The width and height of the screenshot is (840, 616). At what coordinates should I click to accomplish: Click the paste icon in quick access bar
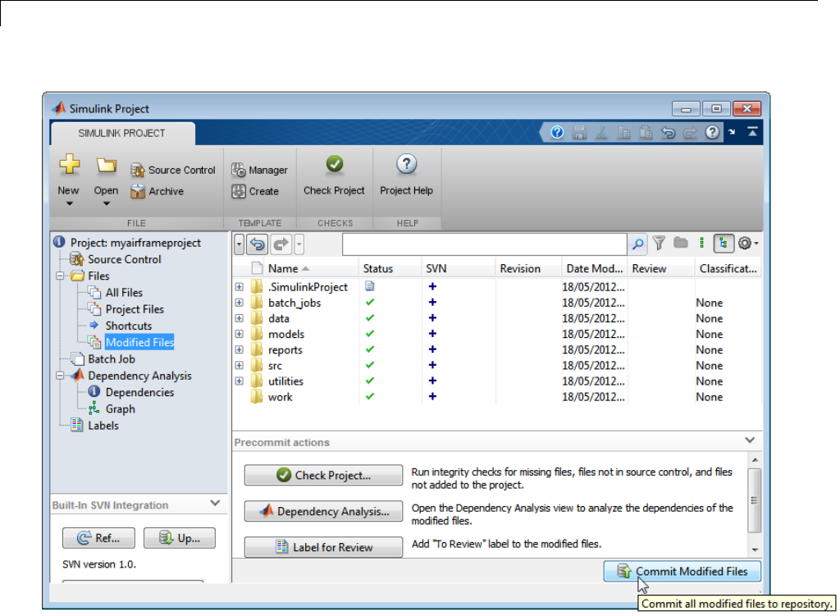click(x=646, y=132)
